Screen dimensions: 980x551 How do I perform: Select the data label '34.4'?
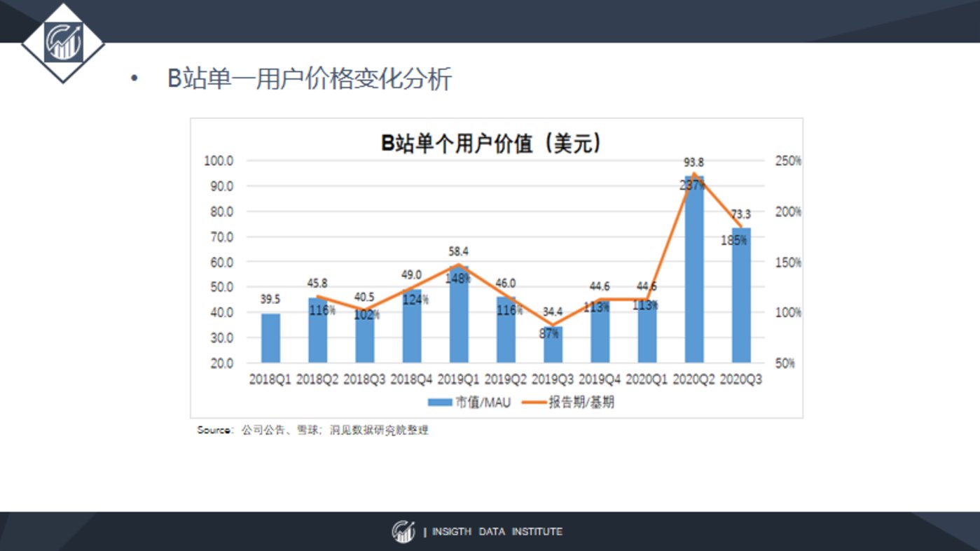click(x=553, y=312)
